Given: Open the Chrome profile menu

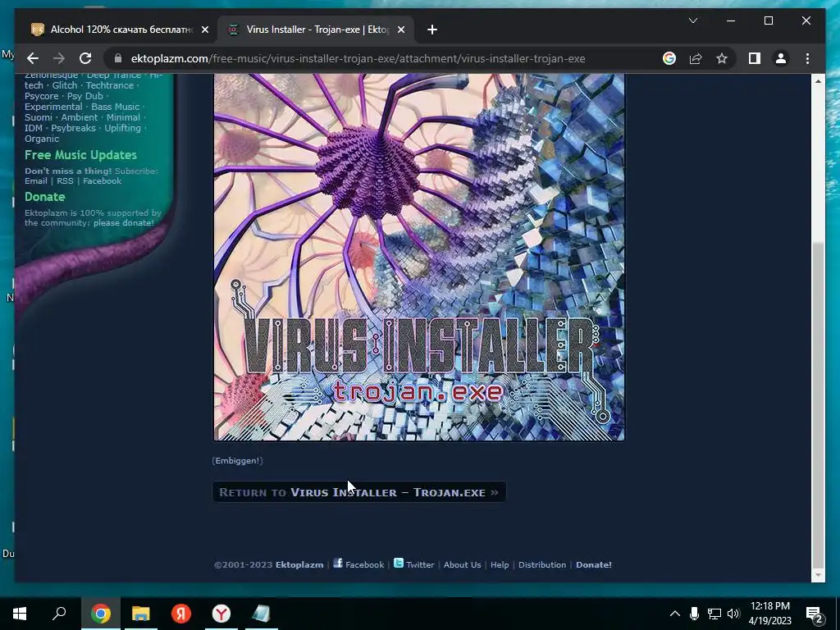Looking at the screenshot, I should (781, 58).
